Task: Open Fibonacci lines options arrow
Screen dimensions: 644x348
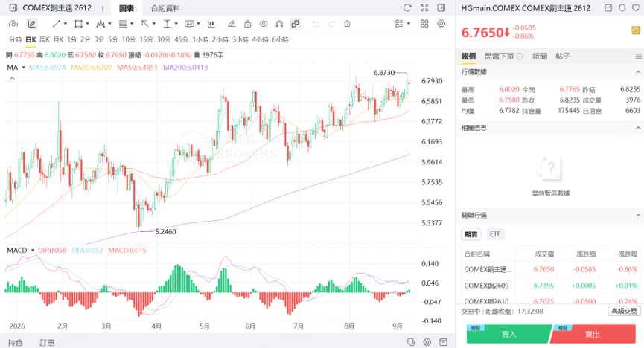Action: point(132,24)
